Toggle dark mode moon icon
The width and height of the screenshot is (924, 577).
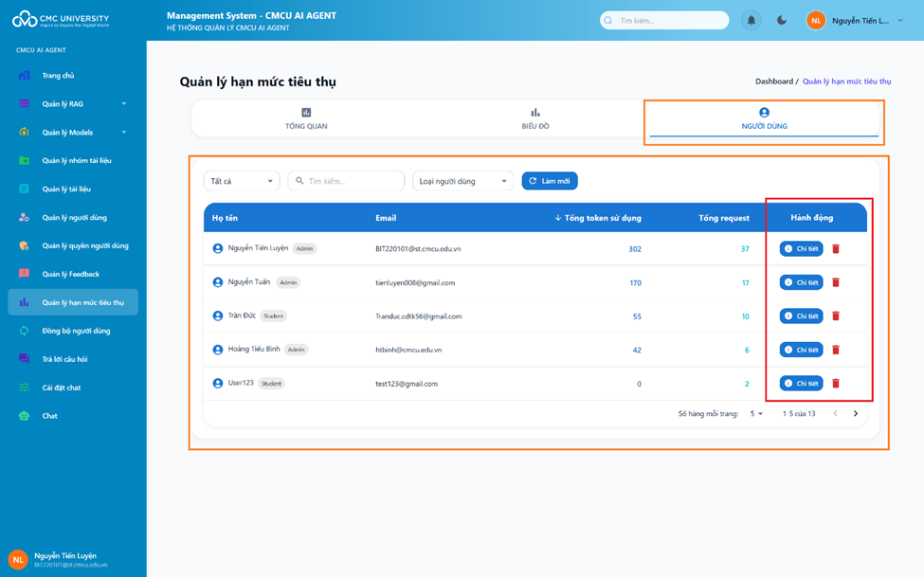pos(782,20)
